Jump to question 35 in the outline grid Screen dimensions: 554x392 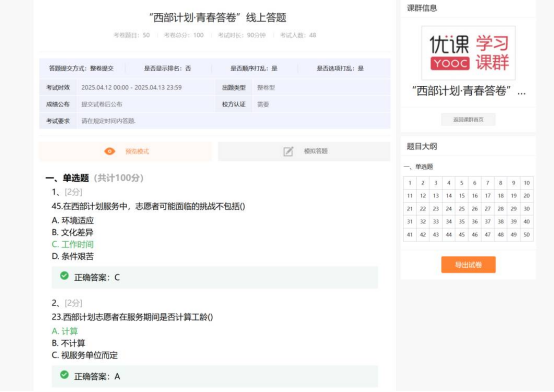pos(462,222)
